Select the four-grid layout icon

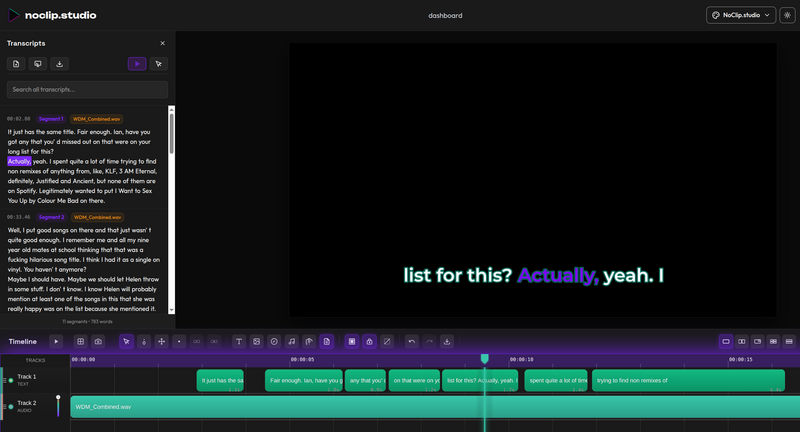pos(773,342)
